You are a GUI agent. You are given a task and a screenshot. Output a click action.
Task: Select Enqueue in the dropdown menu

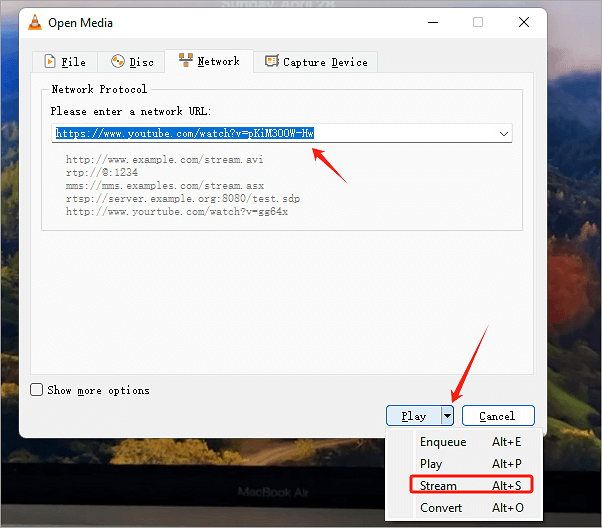pyautogui.click(x=443, y=442)
